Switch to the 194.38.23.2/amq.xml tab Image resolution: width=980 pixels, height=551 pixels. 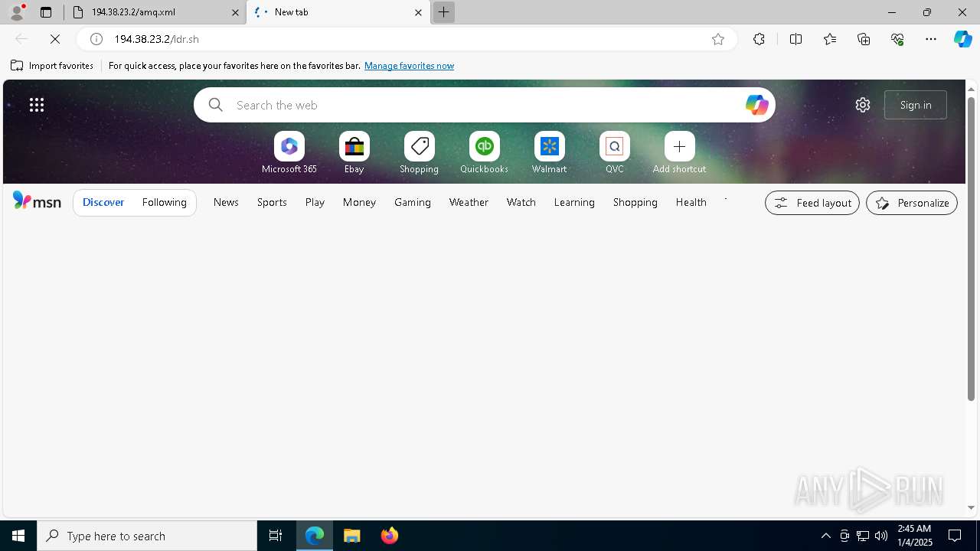pyautogui.click(x=155, y=12)
